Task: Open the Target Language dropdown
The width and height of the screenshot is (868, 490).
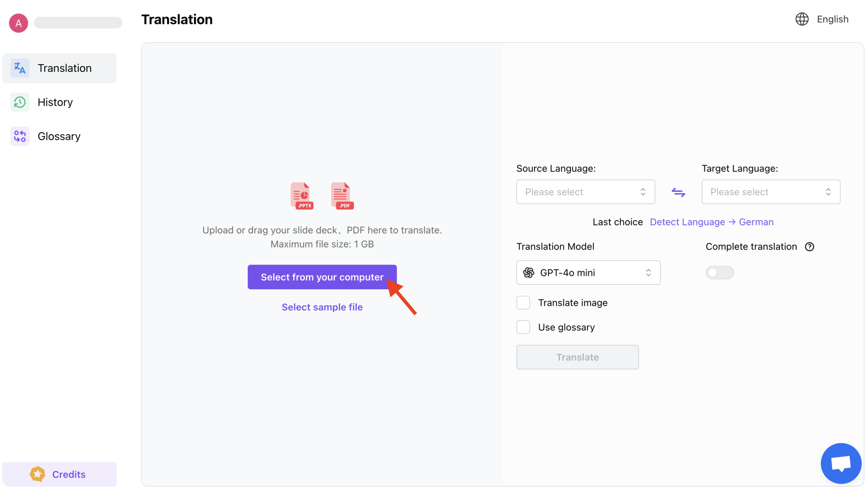Action: [771, 192]
